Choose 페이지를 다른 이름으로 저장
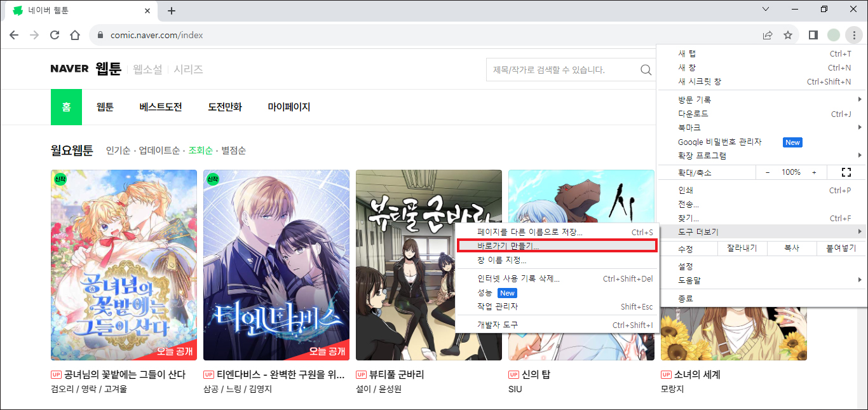 pos(558,233)
